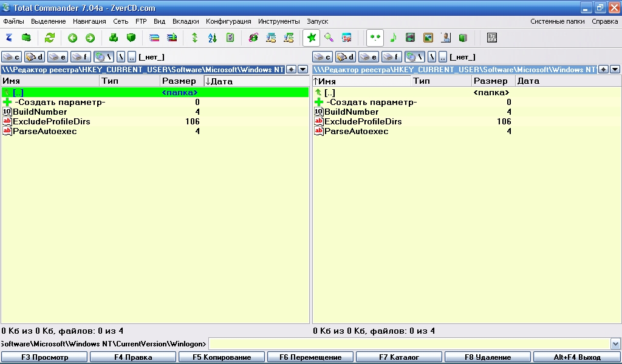
Task: Open the Выделение menu
Action: coord(49,21)
